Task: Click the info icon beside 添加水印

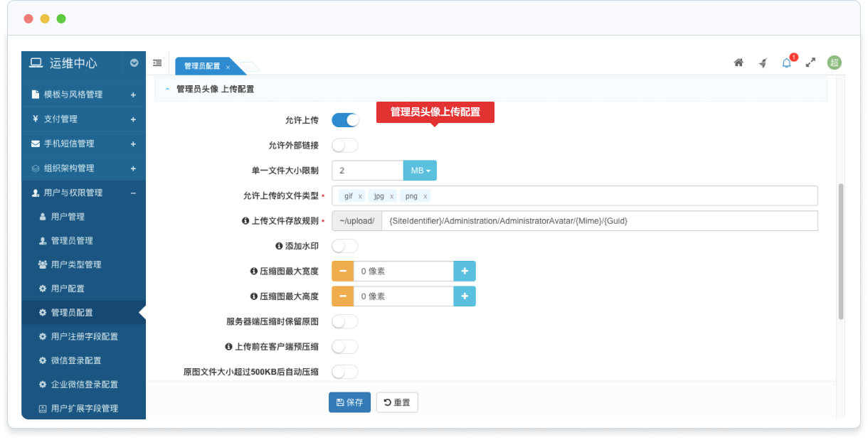Action: 279,246
